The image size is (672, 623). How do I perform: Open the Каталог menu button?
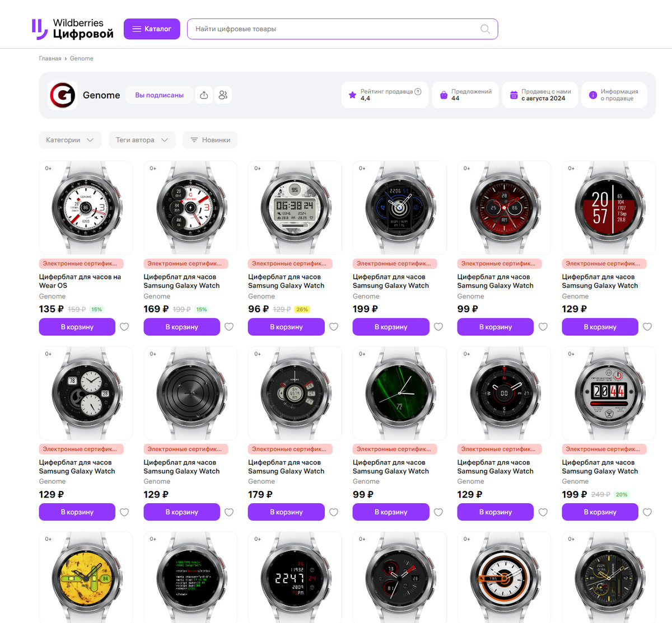(152, 29)
